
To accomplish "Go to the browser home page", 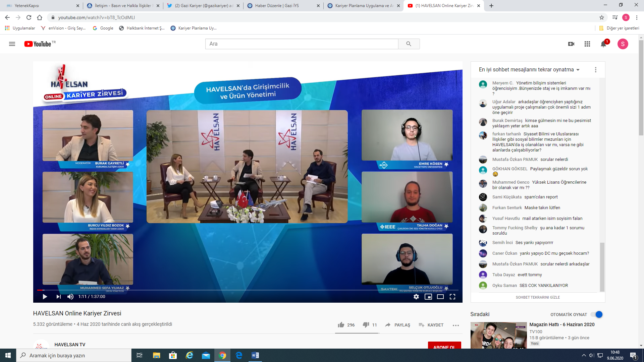I will coord(40,17).
